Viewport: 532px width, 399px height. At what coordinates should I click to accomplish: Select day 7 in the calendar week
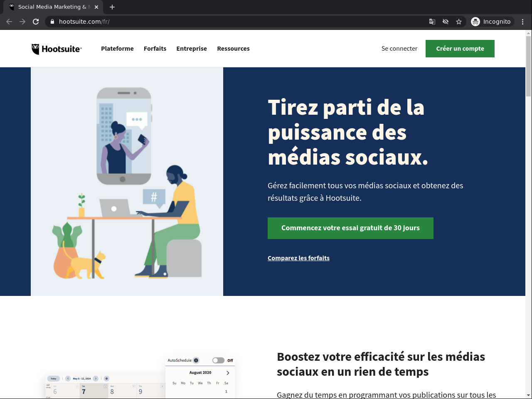coord(84,392)
